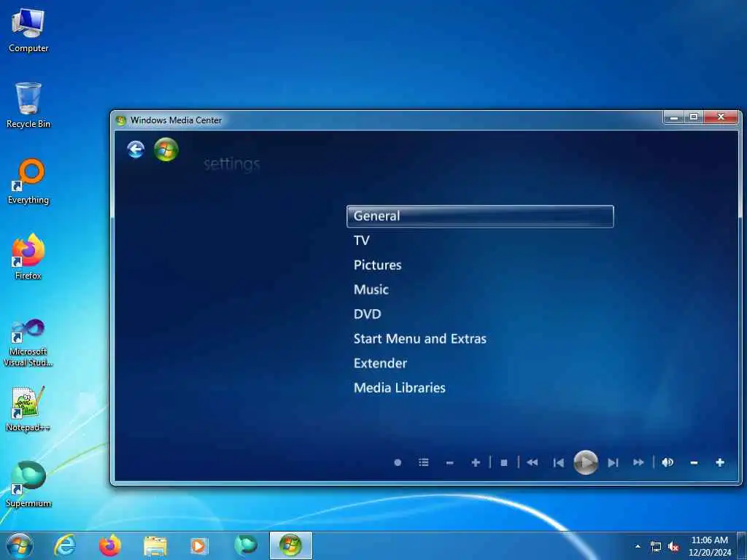Open the green Media Center start orb
Screen dimensions: 747x560
(x=166, y=149)
